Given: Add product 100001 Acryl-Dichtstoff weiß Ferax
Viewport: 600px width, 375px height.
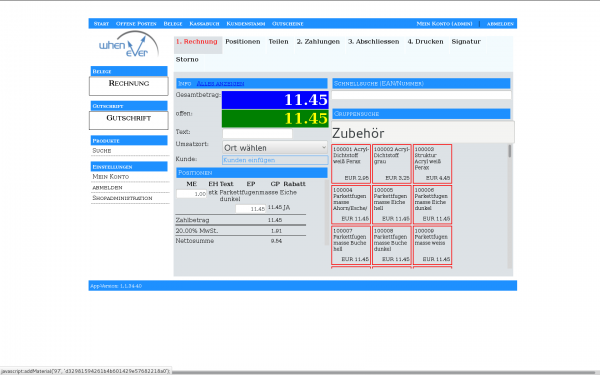Looking at the screenshot, I should (351, 164).
